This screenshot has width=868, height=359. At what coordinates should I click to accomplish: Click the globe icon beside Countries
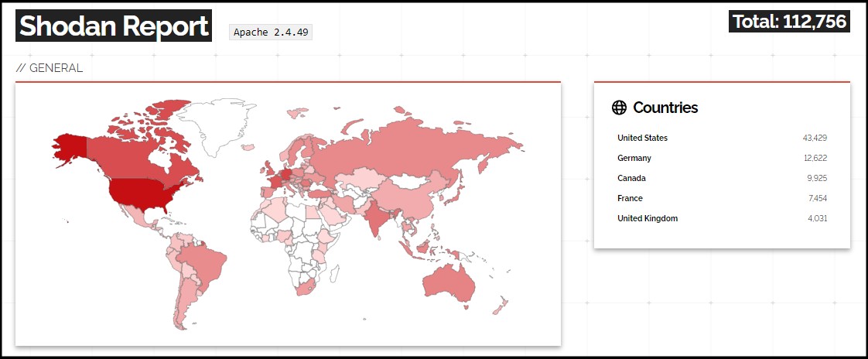point(619,108)
